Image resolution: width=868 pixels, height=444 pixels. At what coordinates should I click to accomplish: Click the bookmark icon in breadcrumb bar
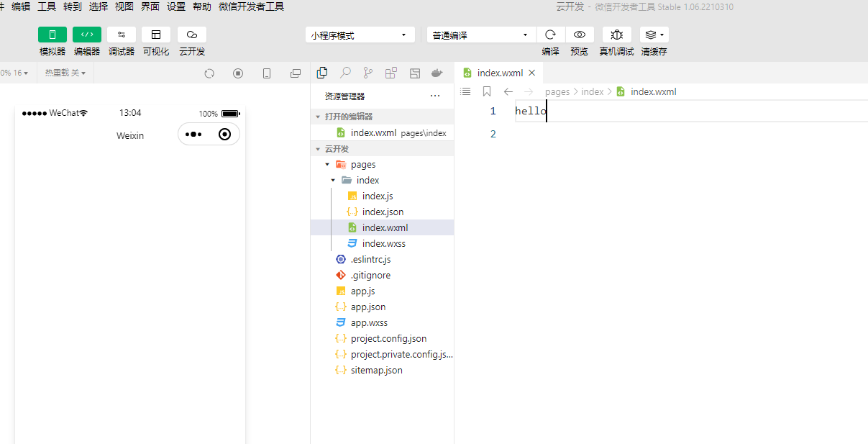pyautogui.click(x=487, y=91)
